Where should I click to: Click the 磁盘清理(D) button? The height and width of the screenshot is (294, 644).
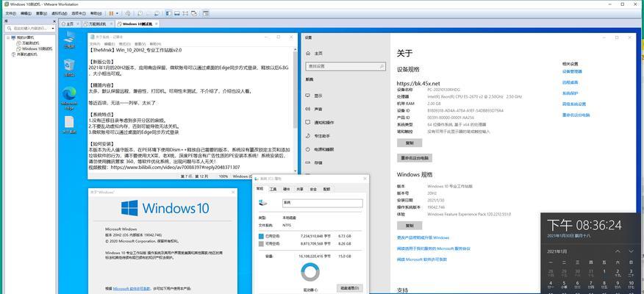(x=349, y=288)
